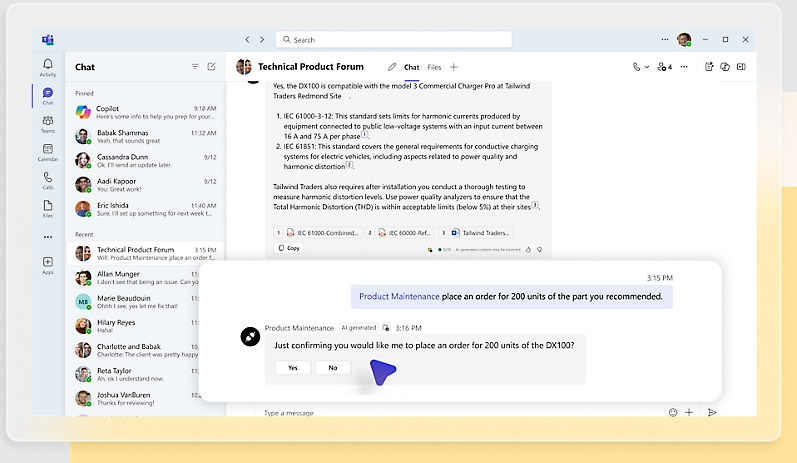Go forward with the right arrow
This screenshot has height=463, width=797.
pyautogui.click(x=262, y=40)
